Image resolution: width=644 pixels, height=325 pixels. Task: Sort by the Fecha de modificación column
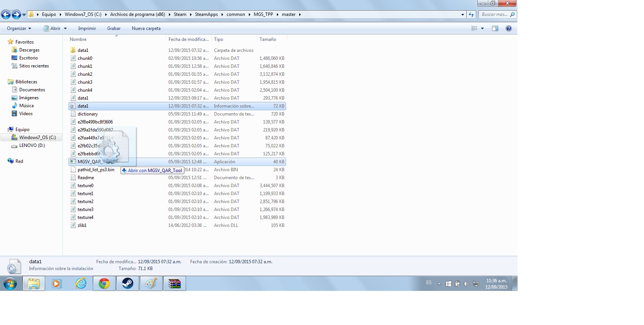189,39
